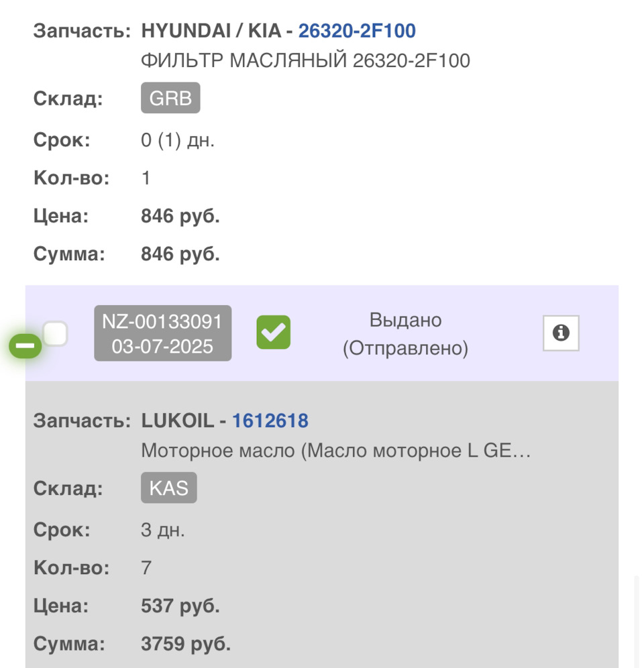
Task: Click the LUKOIL brand name
Action: [178, 421]
